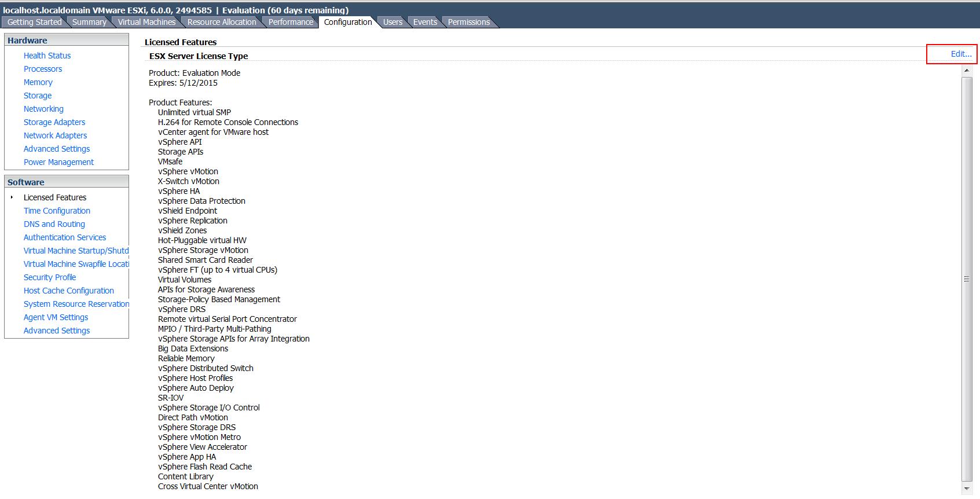Image resolution: width=980 pixels, height=499 pixels.
Task: Open the Events tab
Action: coord(425,22)
